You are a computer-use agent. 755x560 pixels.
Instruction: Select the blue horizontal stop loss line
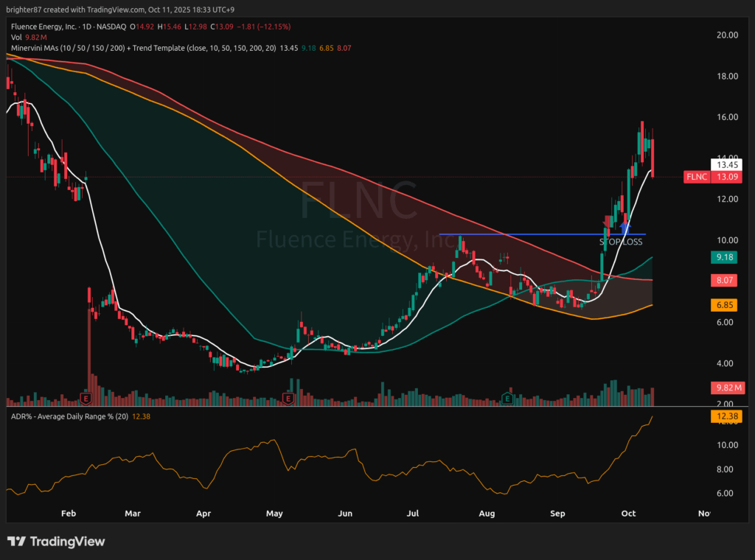click(x=516, y=234)
